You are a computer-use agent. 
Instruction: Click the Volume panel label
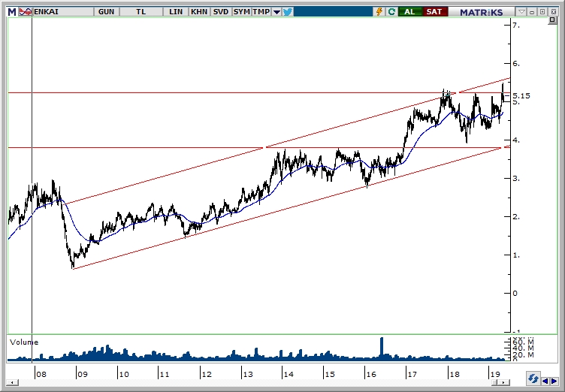24,342
